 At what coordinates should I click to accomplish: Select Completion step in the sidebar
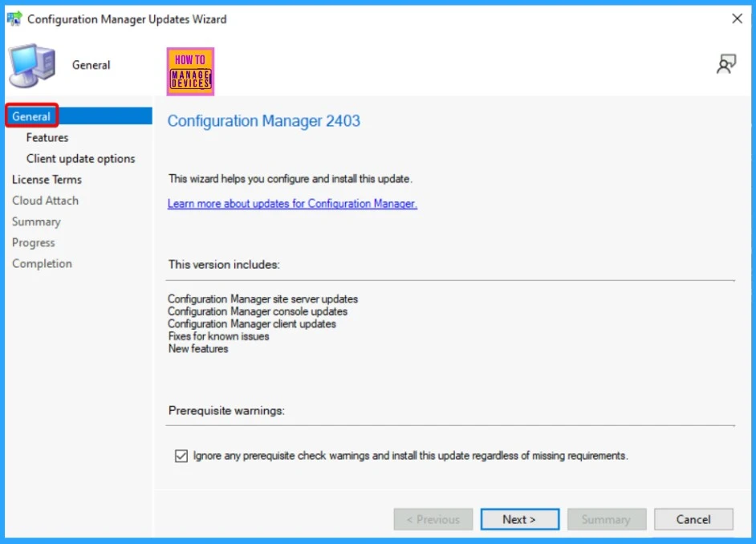click(42, 263)
